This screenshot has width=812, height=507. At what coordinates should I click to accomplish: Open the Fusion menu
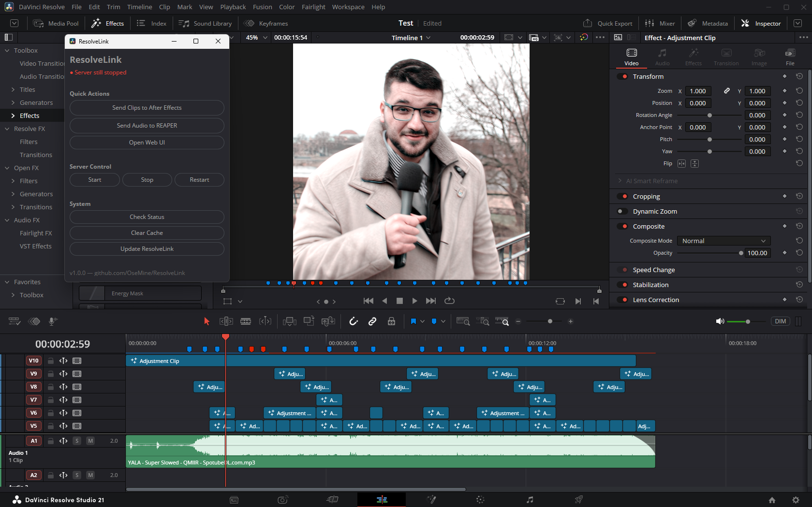click(263, 7)
